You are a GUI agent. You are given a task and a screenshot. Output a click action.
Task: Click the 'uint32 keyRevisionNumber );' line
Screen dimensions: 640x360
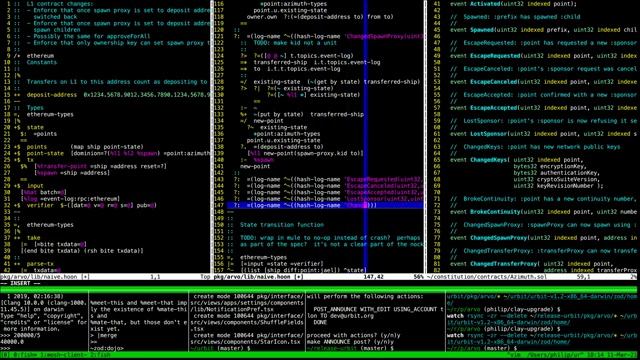(558, 186)
